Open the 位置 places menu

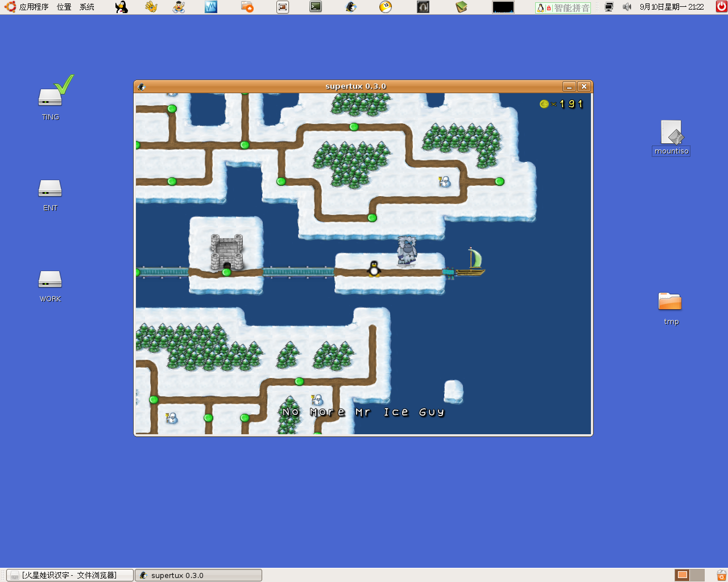tap(64, 7)
